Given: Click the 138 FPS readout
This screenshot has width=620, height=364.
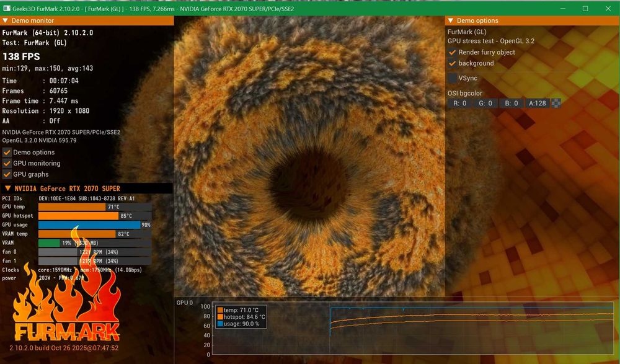Looking at the screenshot, I should (21, 56).
